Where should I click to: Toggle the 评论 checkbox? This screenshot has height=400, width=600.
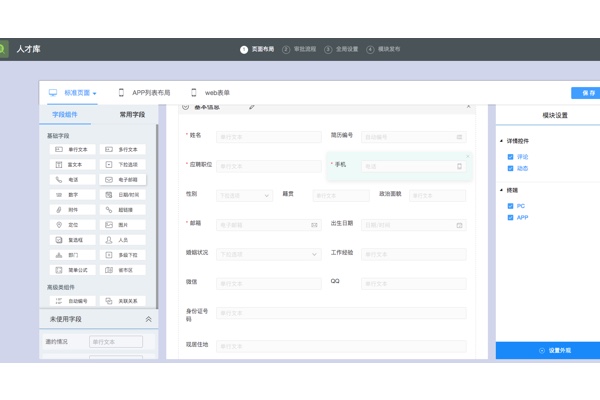[511, 157]
